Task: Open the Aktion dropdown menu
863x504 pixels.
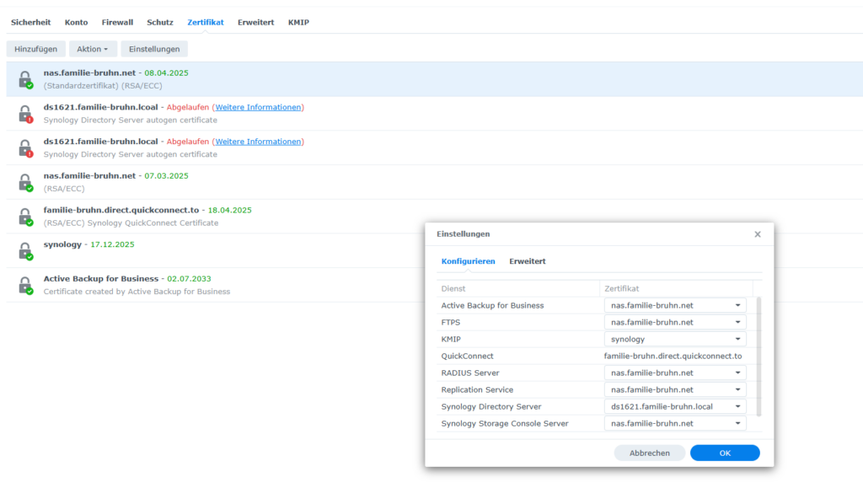Action: click(x=93, y=49)
